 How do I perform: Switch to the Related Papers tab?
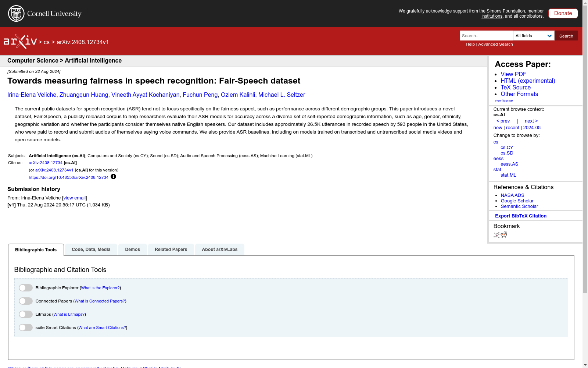tap(171, 250)
